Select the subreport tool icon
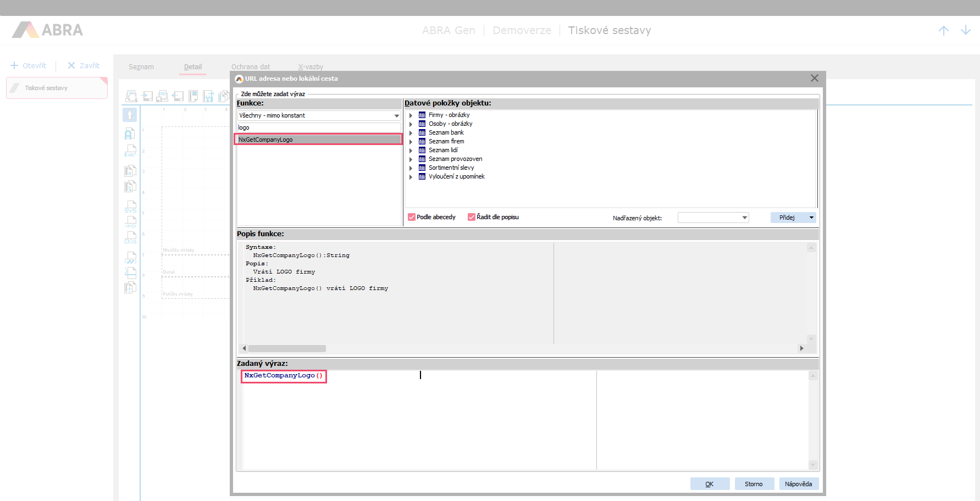980x501 pixels. [130, 287]
